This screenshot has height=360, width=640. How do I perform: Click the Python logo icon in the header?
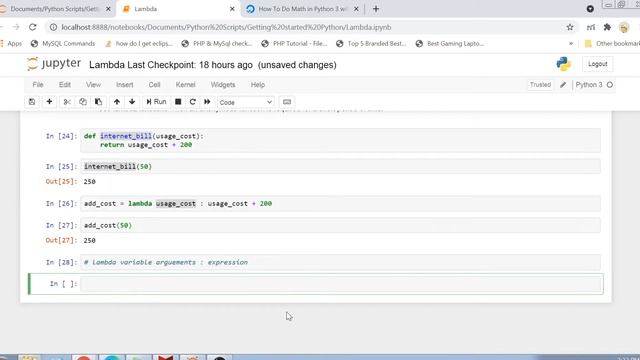[x=564, y=64]
